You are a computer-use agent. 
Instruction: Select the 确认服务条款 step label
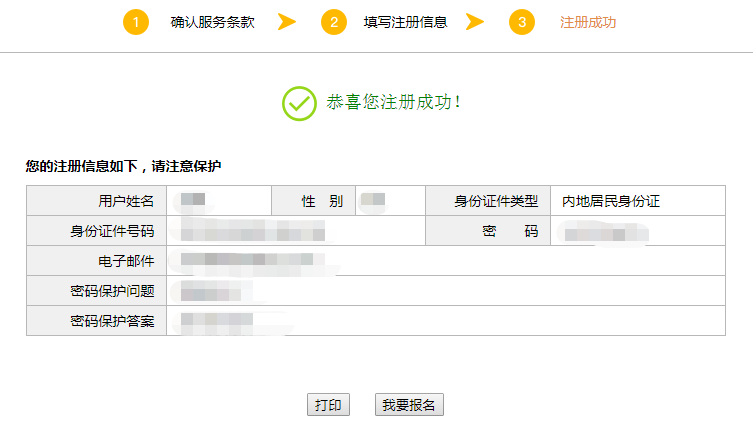(x=212, y=22)
